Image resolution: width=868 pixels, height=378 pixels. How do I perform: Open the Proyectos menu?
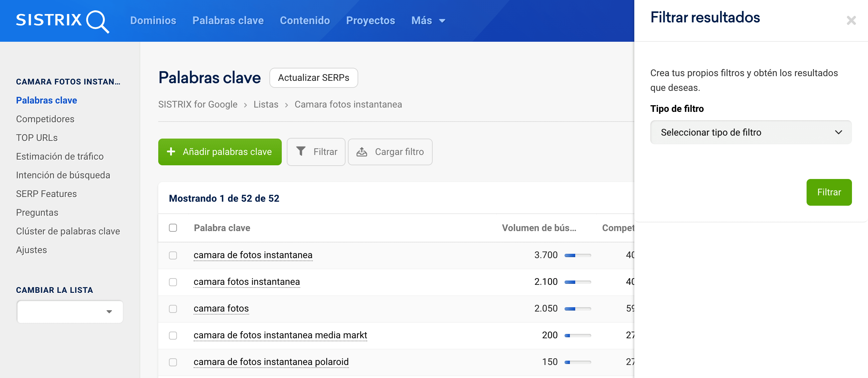click(370, 21)
